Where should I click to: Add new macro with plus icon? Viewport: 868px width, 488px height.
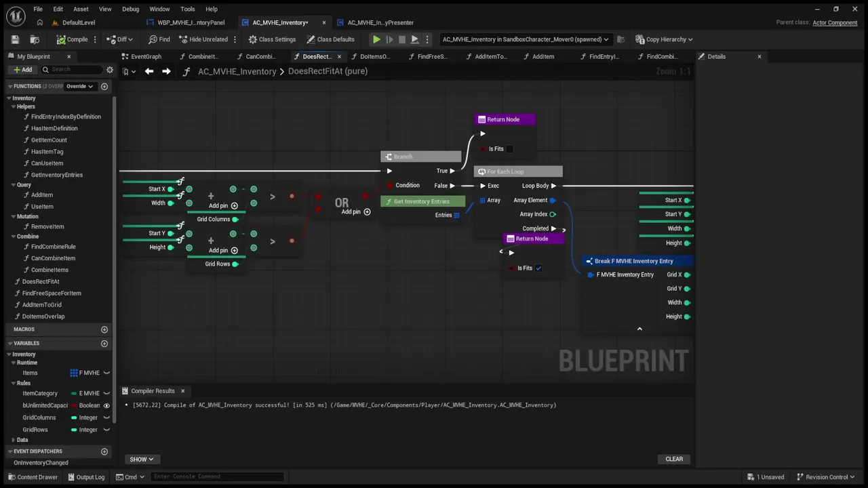tap(104, 329)
